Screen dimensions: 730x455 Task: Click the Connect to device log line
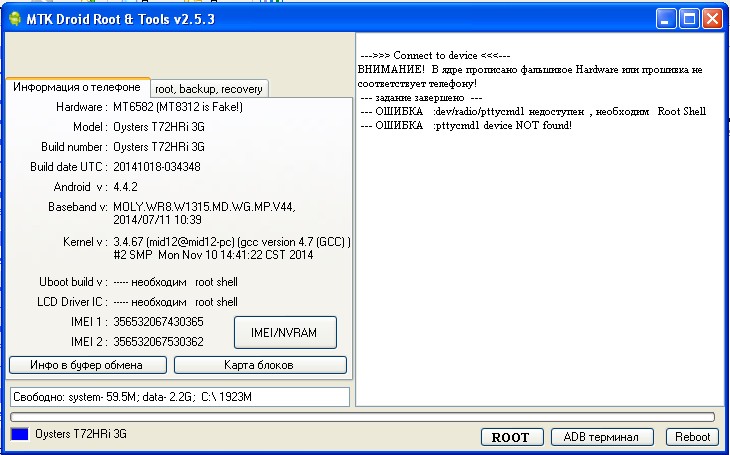[x=435, y=55]
